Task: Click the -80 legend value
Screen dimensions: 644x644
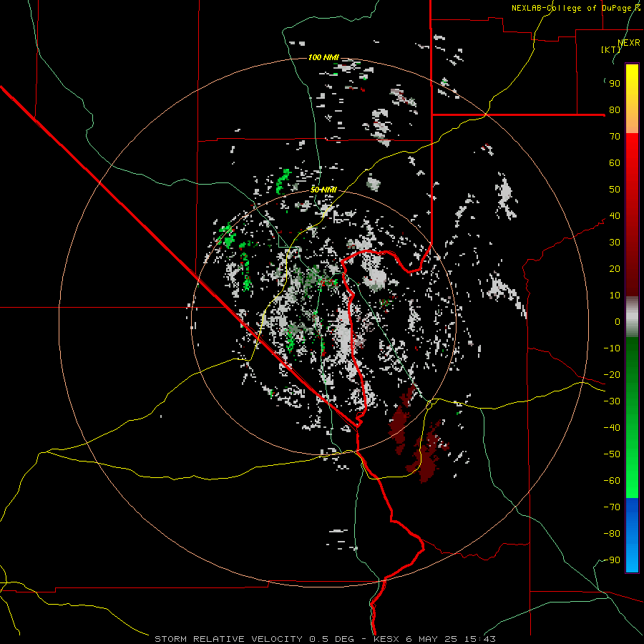Action: [612, 534]
